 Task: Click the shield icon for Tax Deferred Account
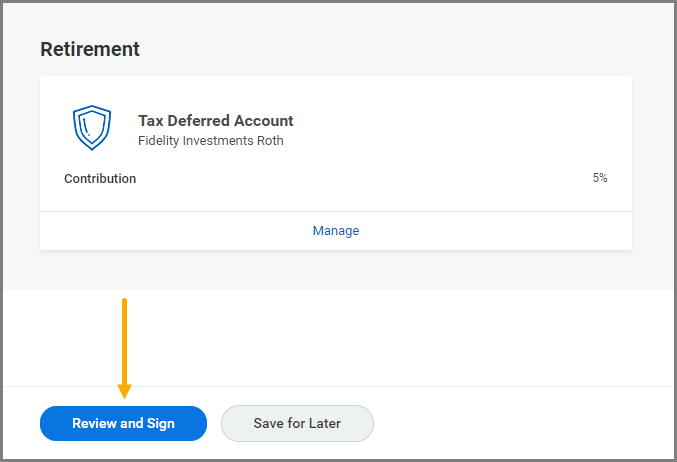tap(91, 128)
